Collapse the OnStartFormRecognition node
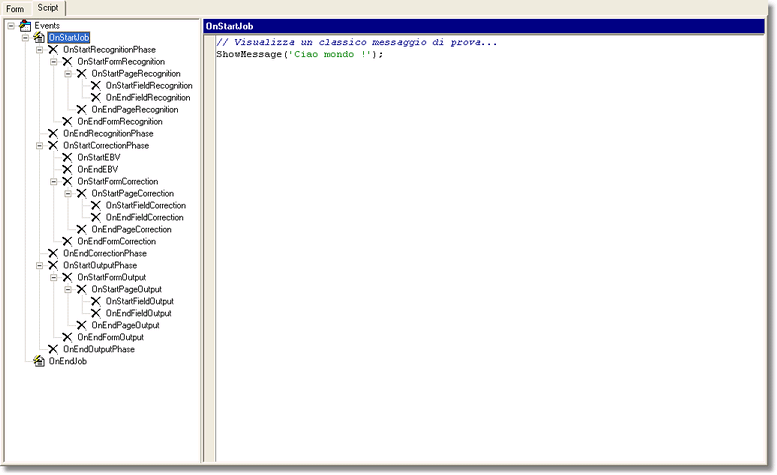 [54, 61]
